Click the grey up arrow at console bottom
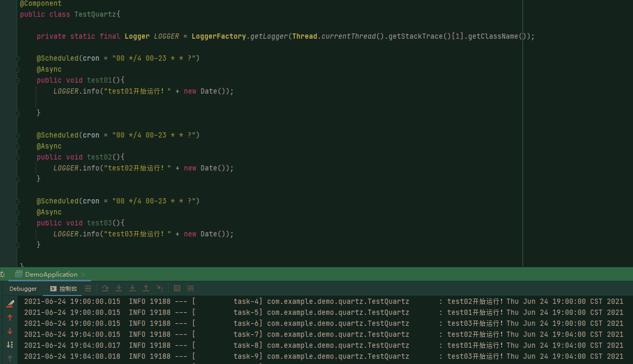 10,358
